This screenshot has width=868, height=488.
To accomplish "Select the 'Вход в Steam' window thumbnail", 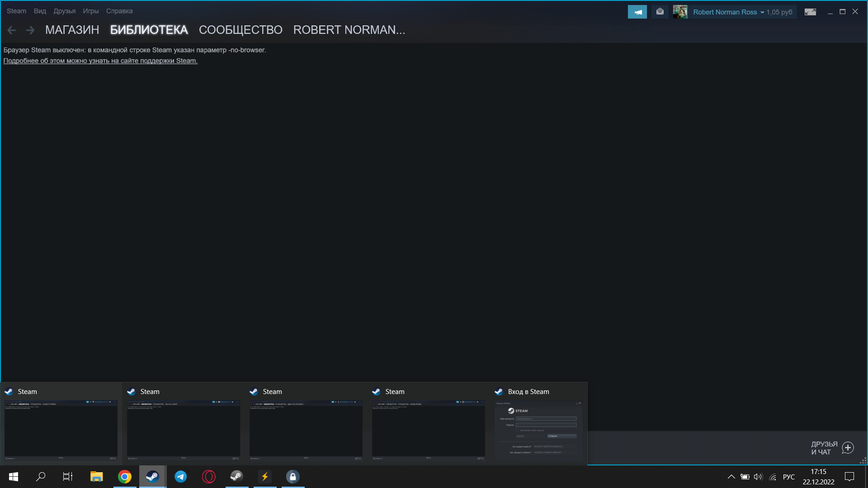I will (x=538, y=424).
